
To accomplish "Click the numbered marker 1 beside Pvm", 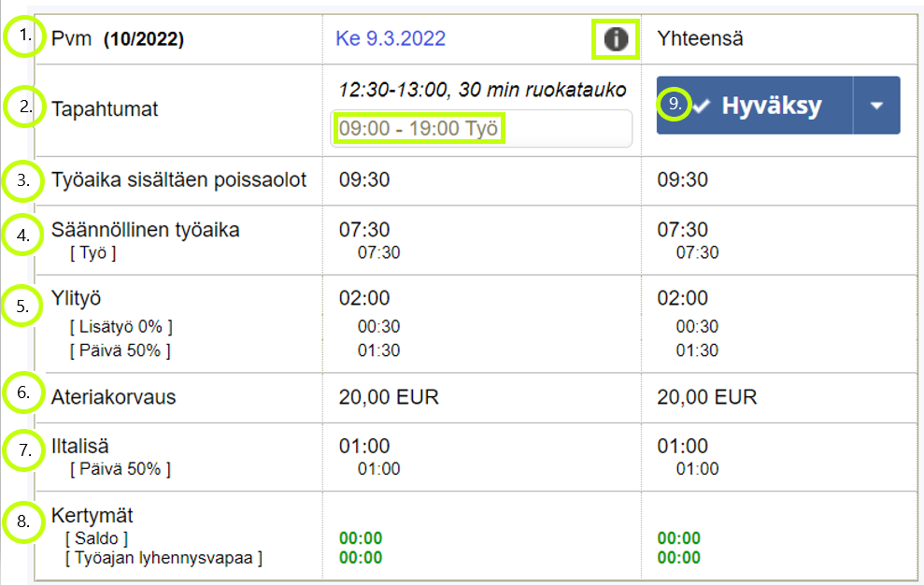I will click(x=24, y=36).
